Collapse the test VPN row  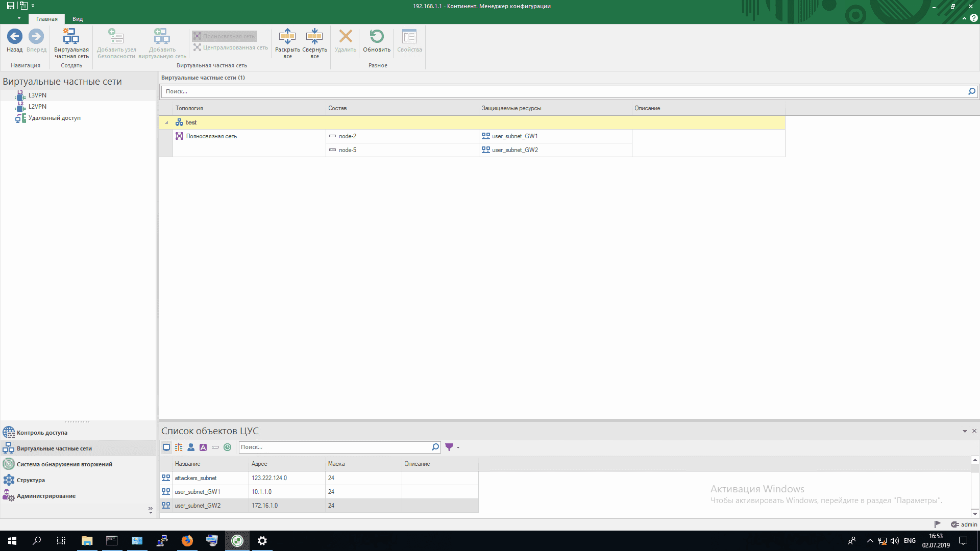click(x=166, y=122)
